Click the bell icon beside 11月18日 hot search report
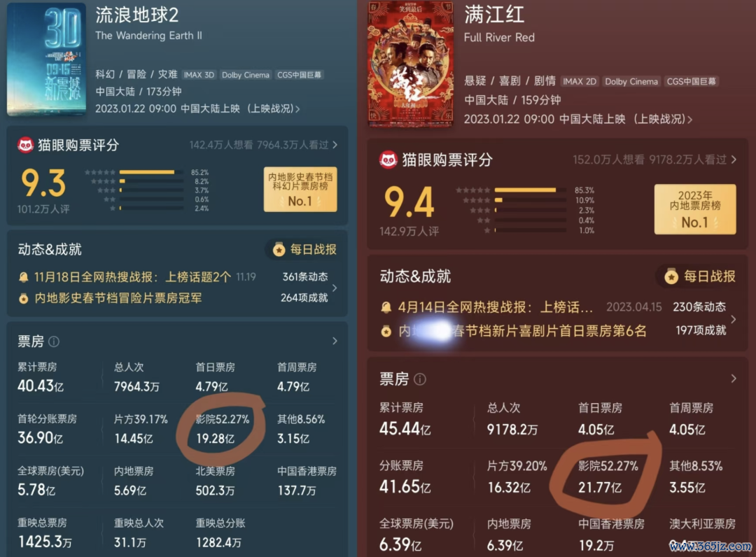The width and height of the screenshot is (756, 557). (23, 277)
